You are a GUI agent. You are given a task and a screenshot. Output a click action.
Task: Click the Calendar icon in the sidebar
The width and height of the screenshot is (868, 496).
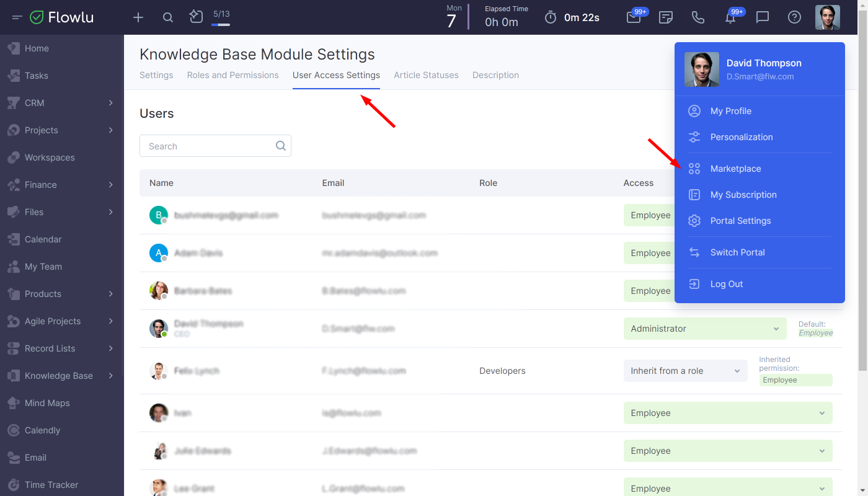pos(14,239)
